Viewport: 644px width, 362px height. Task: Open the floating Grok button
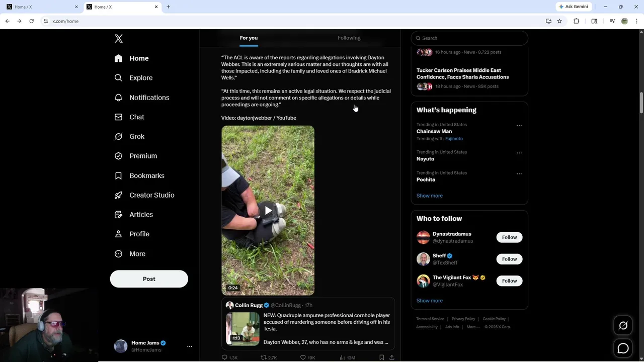tap(623, 326)
